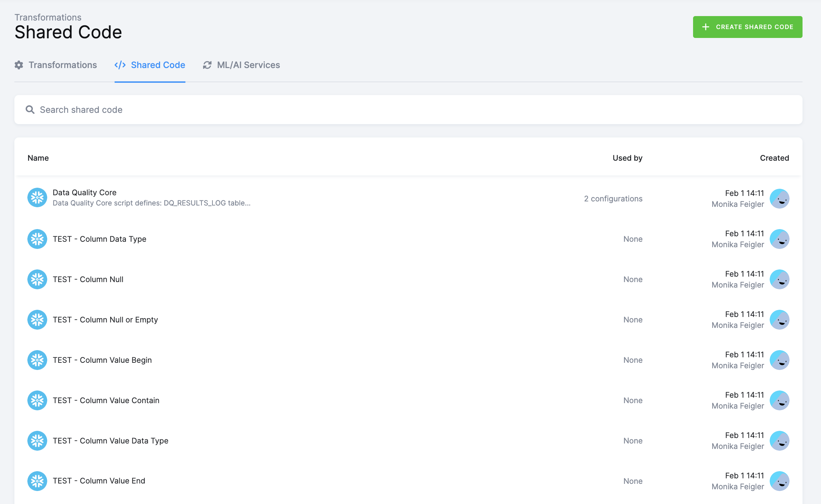Viewport: 821px width, 504px height.
Task: Click Snowflake icon beside Data Quality Core
Action: (x=37, y=198)
